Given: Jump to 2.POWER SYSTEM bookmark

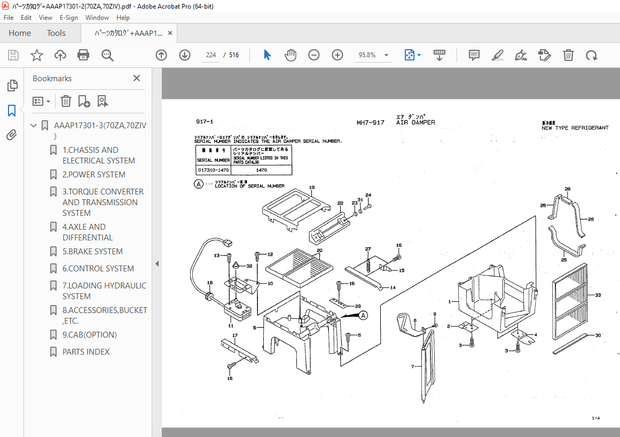Looking at the screenshot, I should pos(94,174).
